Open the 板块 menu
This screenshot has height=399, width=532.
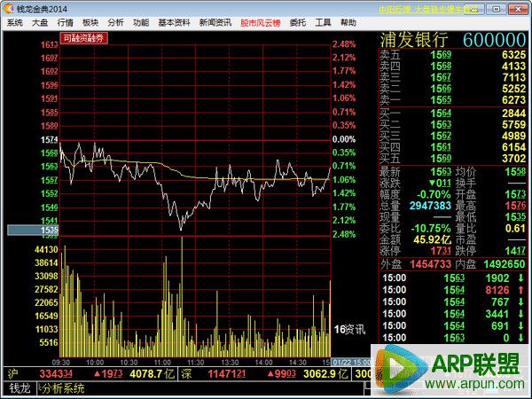(90, 23)
